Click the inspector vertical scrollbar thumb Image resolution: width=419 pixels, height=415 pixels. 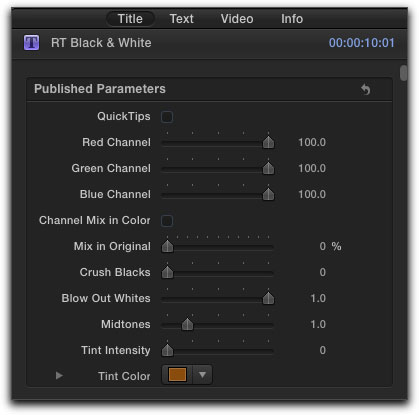404,73
